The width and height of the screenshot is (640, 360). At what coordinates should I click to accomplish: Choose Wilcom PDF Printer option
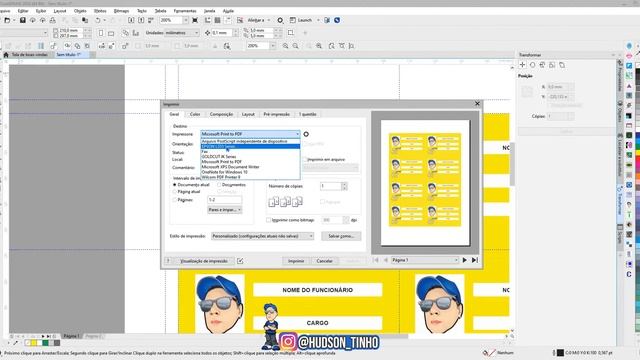pyautogui.click(x=250, y=177)
